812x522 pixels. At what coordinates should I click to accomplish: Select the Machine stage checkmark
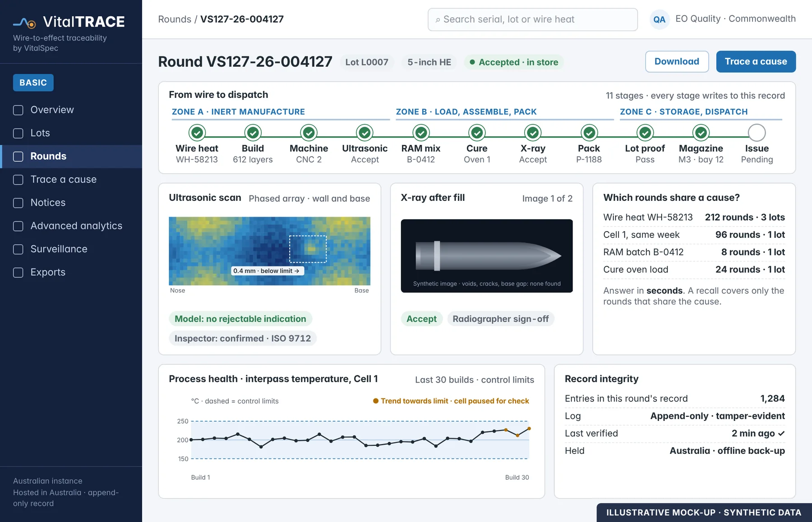point(309,133)
